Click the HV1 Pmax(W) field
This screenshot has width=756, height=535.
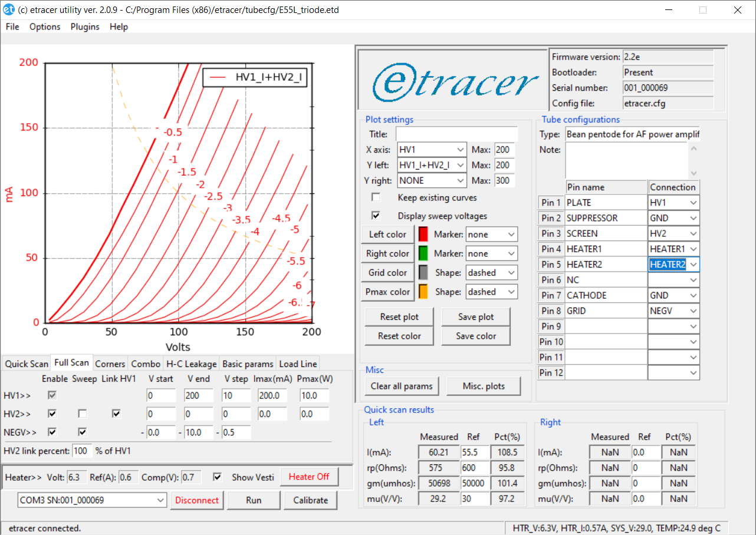pos(314,395)
